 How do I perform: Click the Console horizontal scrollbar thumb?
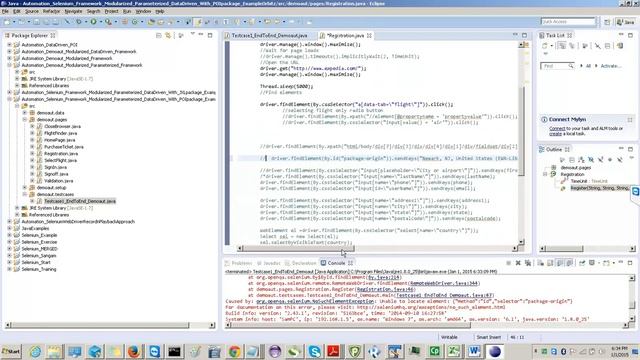(x=351, y=325)
